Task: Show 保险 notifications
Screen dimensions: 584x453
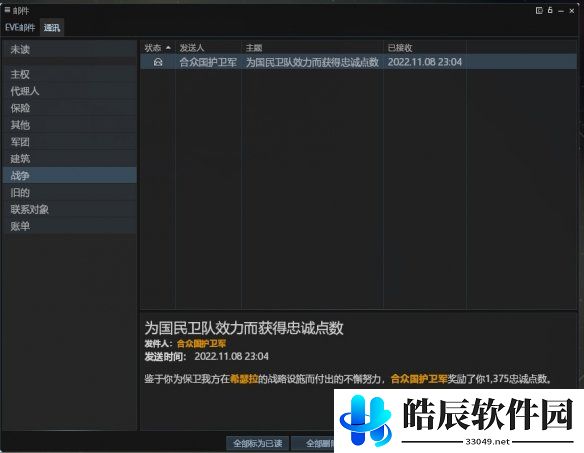Action: point(70,108)
